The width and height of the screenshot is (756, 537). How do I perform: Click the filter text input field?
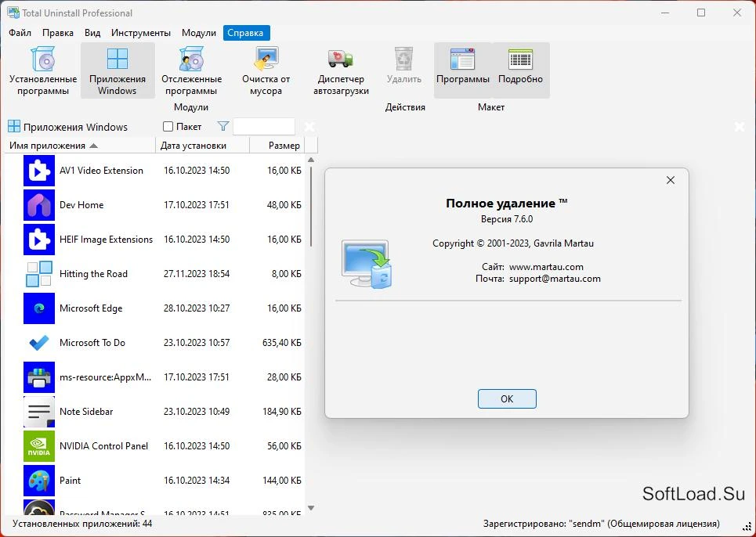point(264,127)
